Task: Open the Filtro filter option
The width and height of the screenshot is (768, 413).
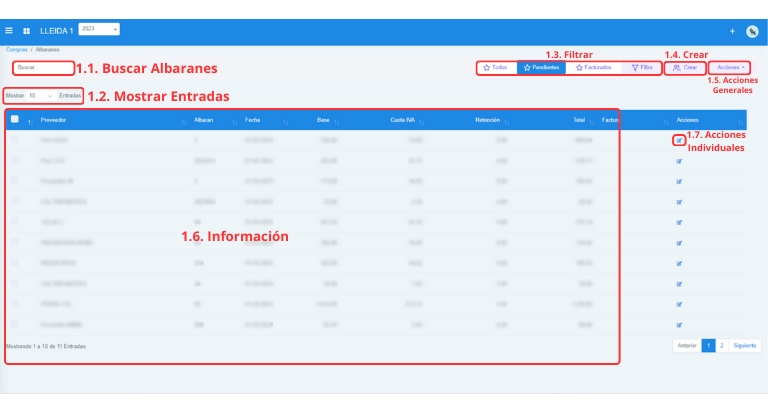Action: click(x=642, y=68)
